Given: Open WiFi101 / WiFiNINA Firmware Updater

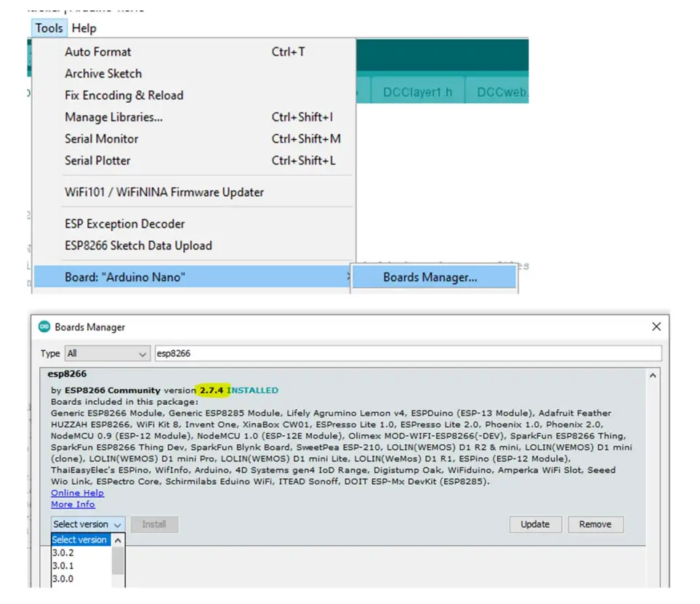Looking at the screenshot, I should [x=193, y=192].
